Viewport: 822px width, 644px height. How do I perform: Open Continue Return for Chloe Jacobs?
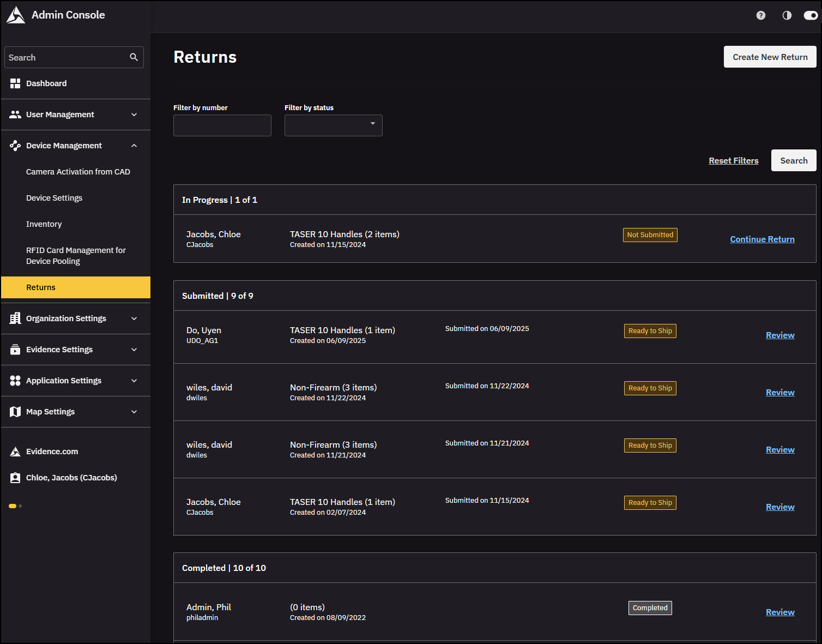762,239
